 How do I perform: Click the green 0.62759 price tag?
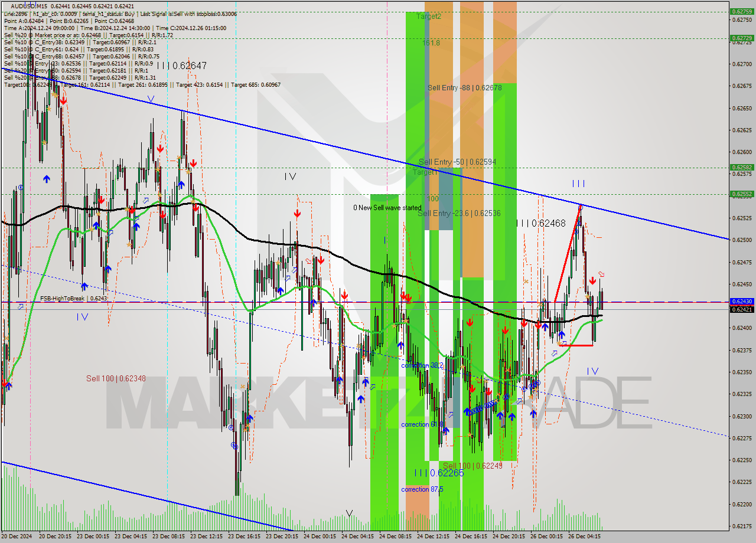[x=741, y=11]
